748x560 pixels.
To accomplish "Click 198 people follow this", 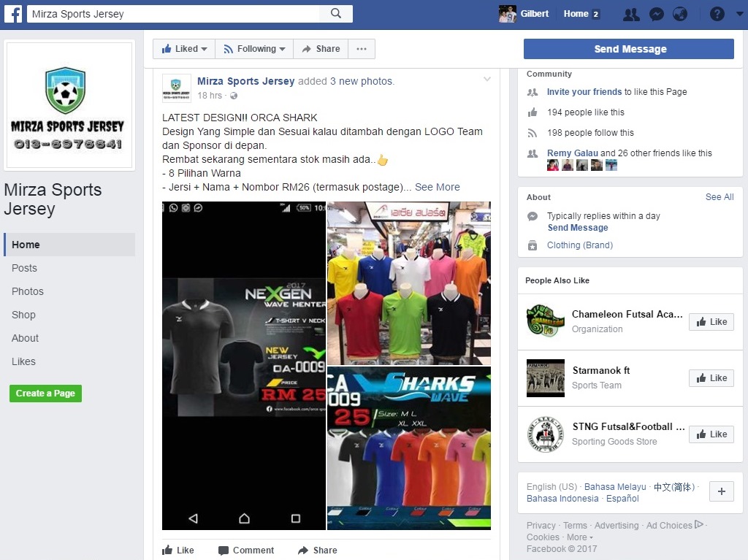I will coord(590,133).
